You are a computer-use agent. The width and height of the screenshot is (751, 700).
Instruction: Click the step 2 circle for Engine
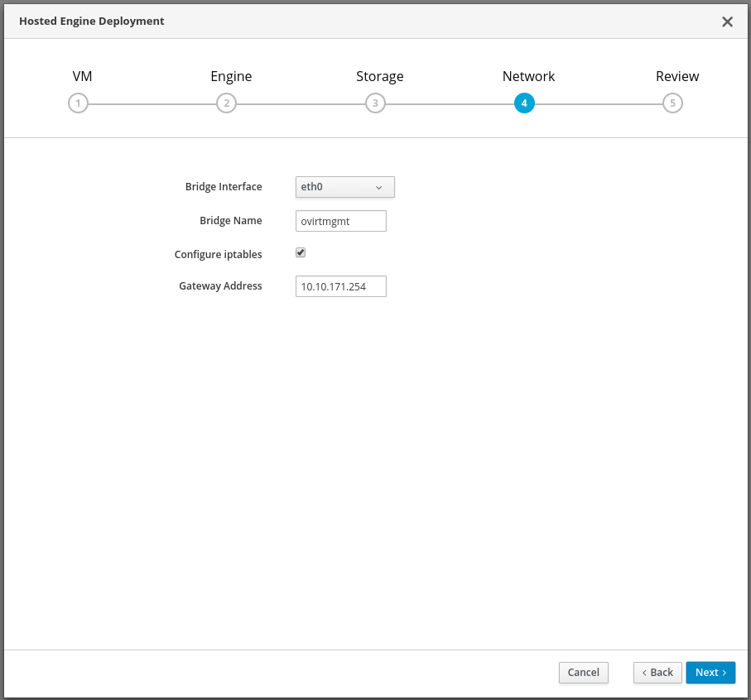coord(226,103)
